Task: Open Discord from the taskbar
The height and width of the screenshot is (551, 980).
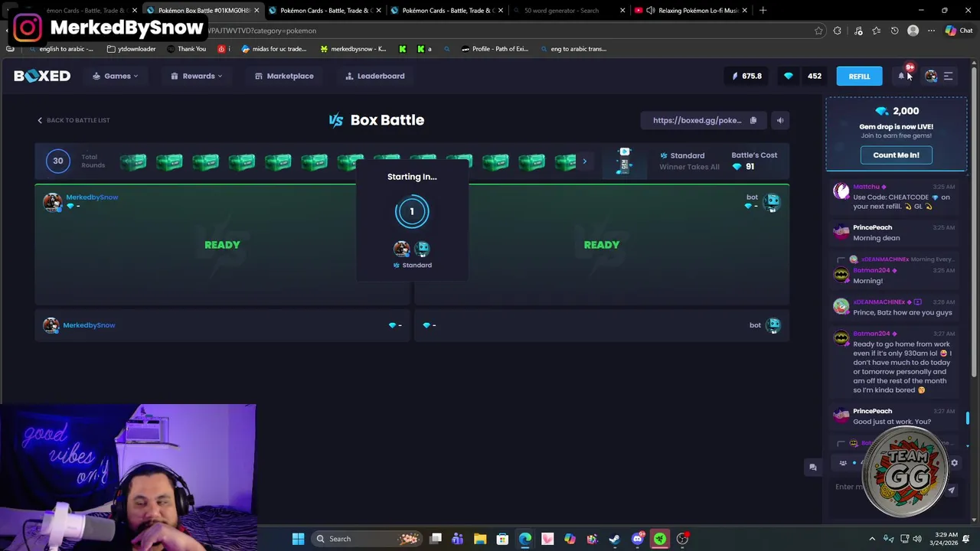Action: (x=637, y=539)
